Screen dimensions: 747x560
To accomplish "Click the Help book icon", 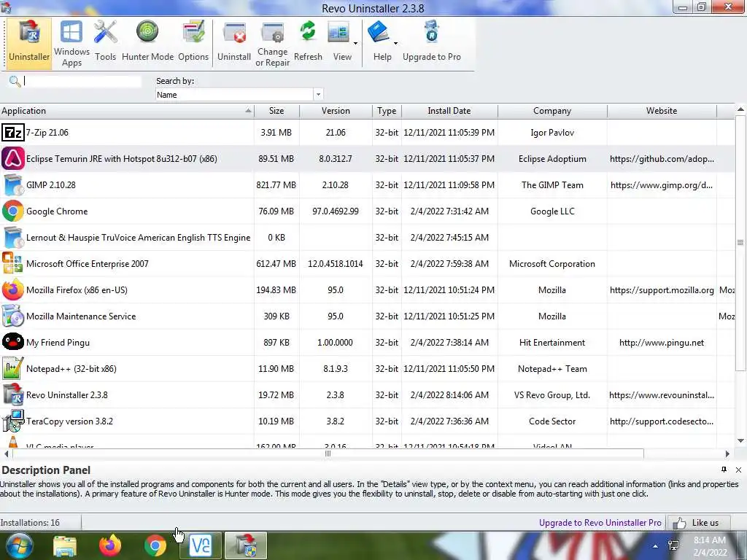I will 379,32.
